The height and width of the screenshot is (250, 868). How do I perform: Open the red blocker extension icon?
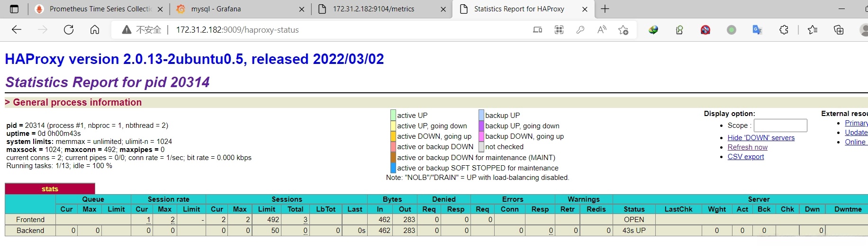[705, 30]
